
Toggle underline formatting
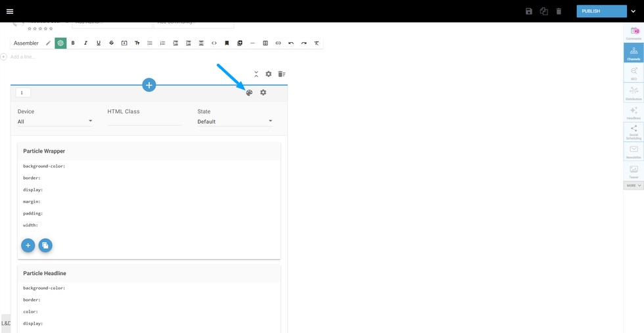(x=99, y=43)
